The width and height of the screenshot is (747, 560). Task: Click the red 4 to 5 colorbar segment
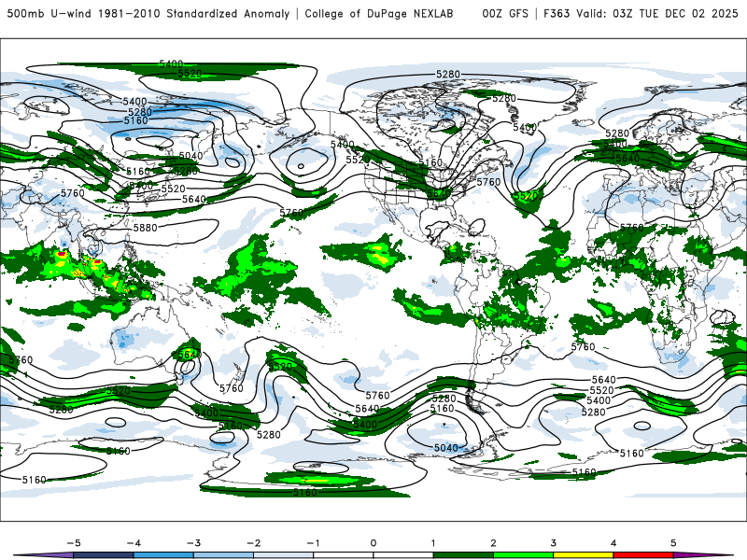coord(643,555)
